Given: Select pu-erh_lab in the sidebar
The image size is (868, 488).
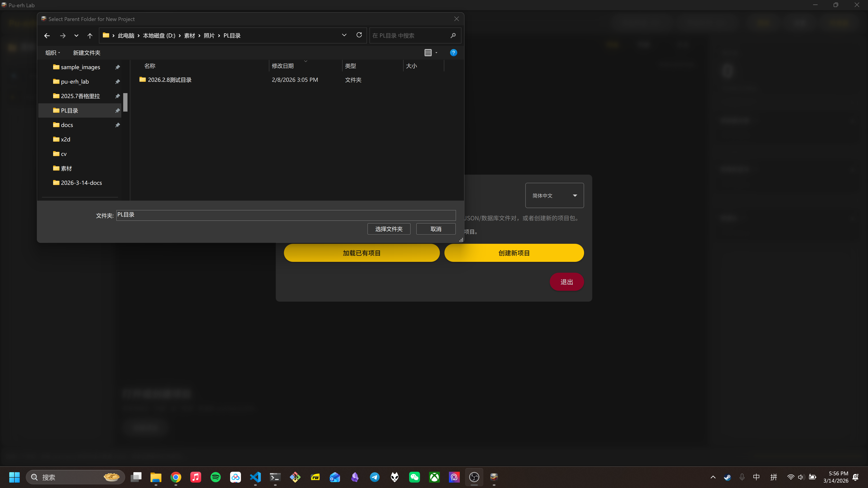Looking at the screenshot, I should click(75, 82).
